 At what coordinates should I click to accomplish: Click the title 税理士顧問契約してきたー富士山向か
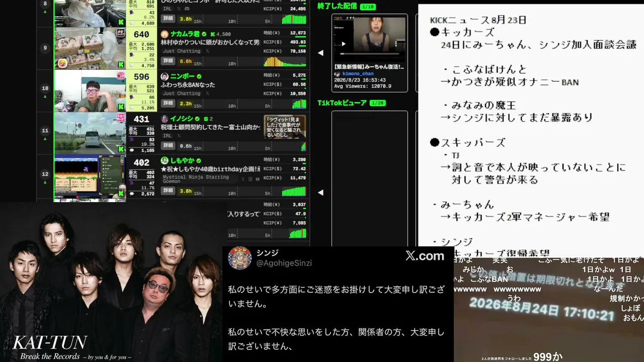click(x=210, y=127)
